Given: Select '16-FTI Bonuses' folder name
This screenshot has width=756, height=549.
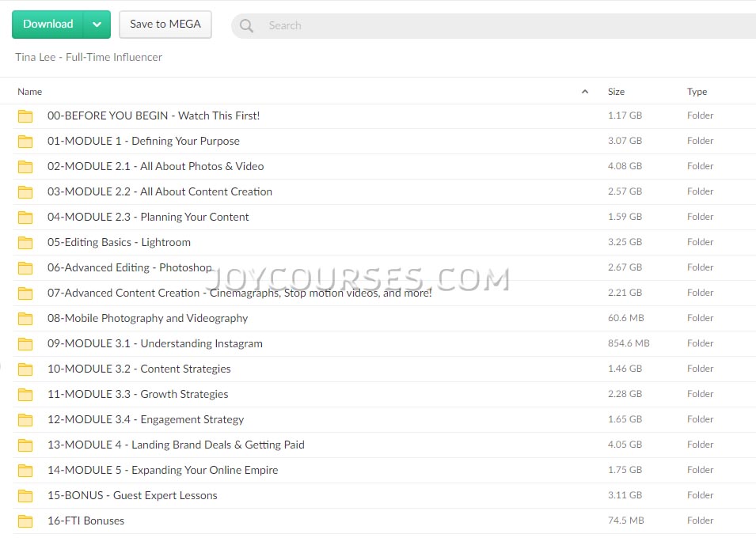Looking at the screenshot, I should [85, 521].
